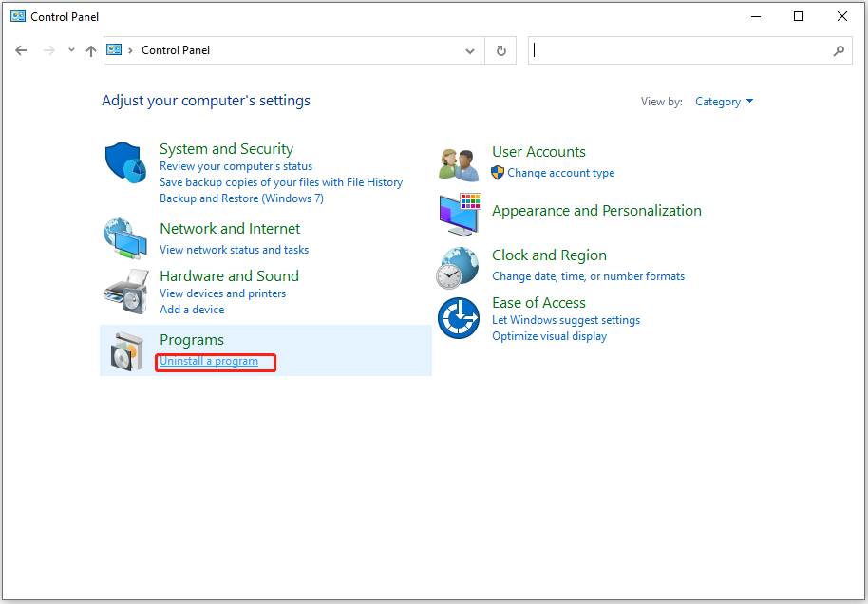Screen dimensions: 868x604
Task: Click the Control Panel title bar icon
Action: point(18,16)
